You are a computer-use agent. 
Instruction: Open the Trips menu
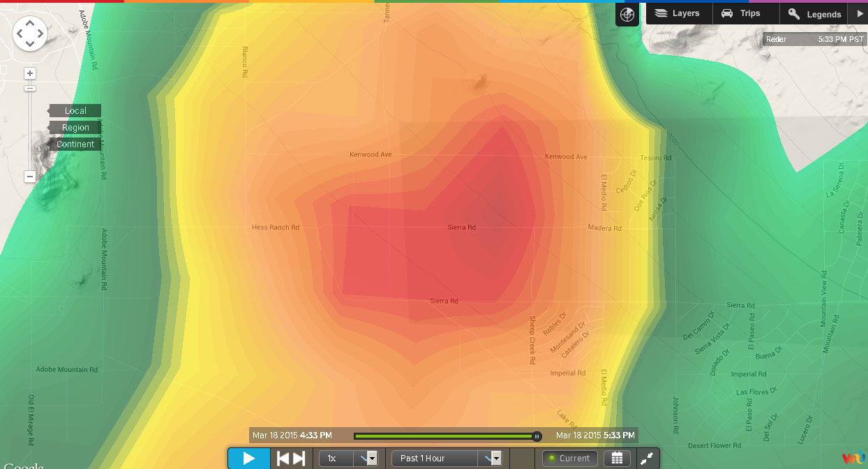coord(742,13)
